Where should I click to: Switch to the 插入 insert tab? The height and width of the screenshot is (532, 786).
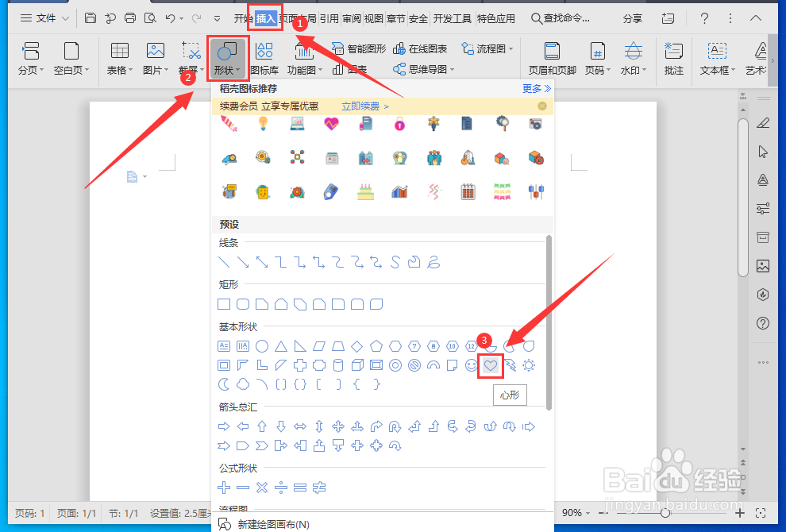point(265,19)
